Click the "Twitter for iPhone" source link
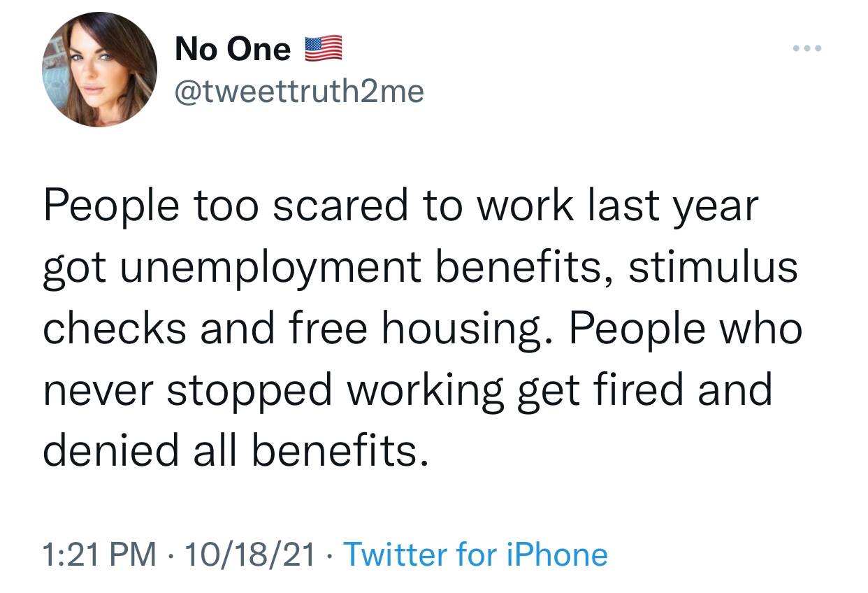The image size is (868, 593). pos(476,555)
